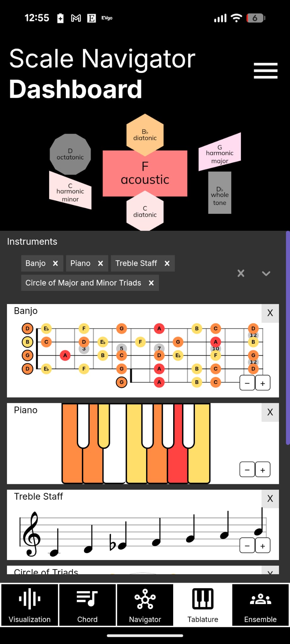Screen dimensions: 290x644
Task: Select the Chord icon in bottom navigation
Action: coord(87,604)
